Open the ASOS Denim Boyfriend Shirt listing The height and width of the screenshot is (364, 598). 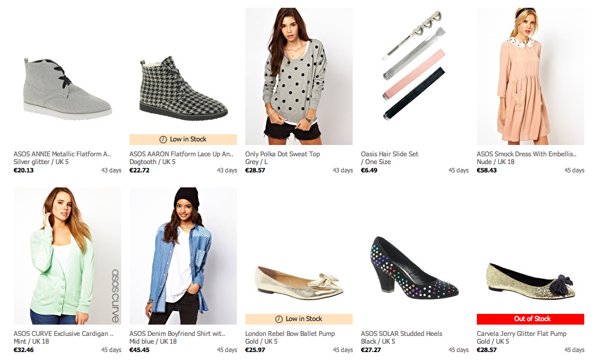177,334
